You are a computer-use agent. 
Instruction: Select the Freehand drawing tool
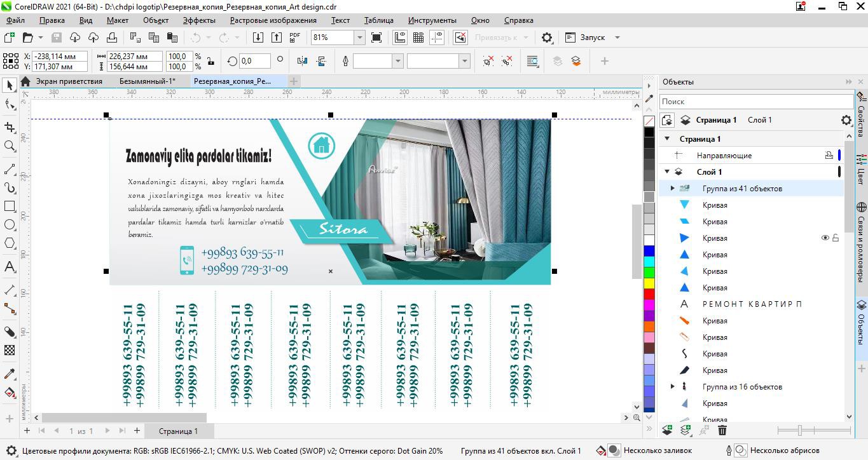[x=10, y=169]
